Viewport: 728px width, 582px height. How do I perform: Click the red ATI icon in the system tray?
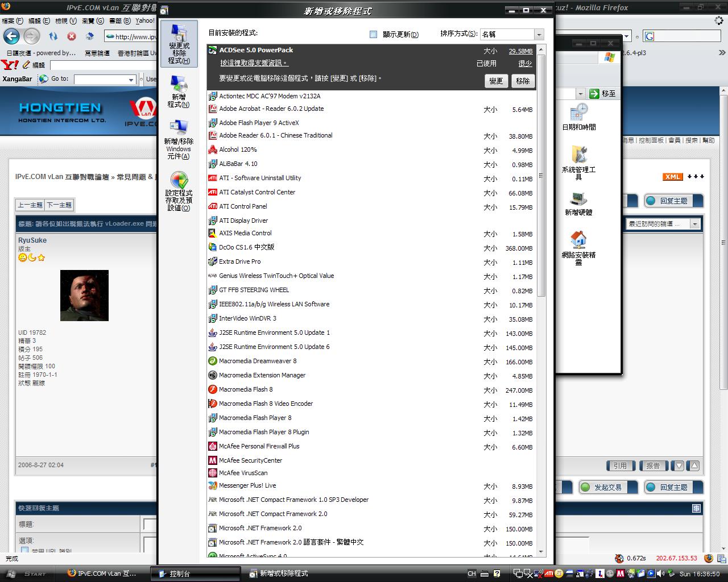click(x=549, y=573)
